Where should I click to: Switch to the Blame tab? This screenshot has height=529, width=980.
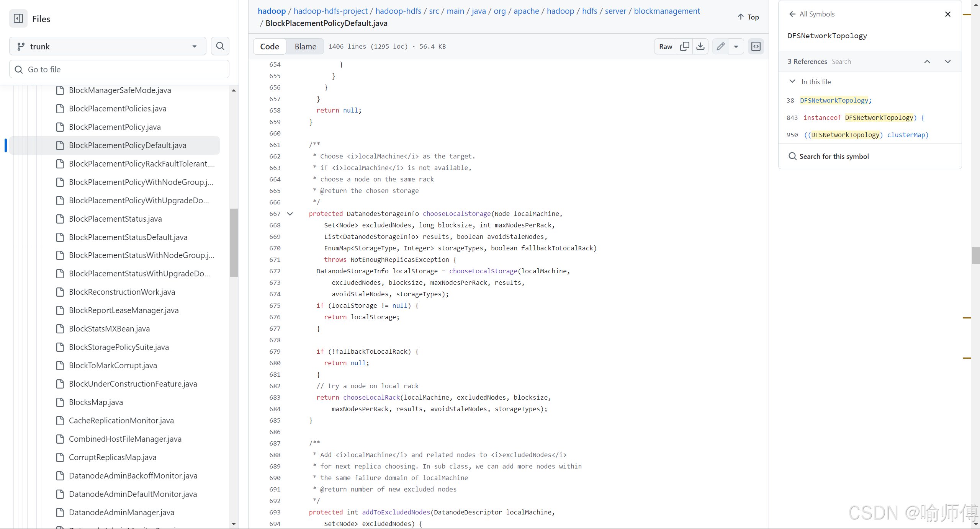pyautogui.click(x=305, y=46)
